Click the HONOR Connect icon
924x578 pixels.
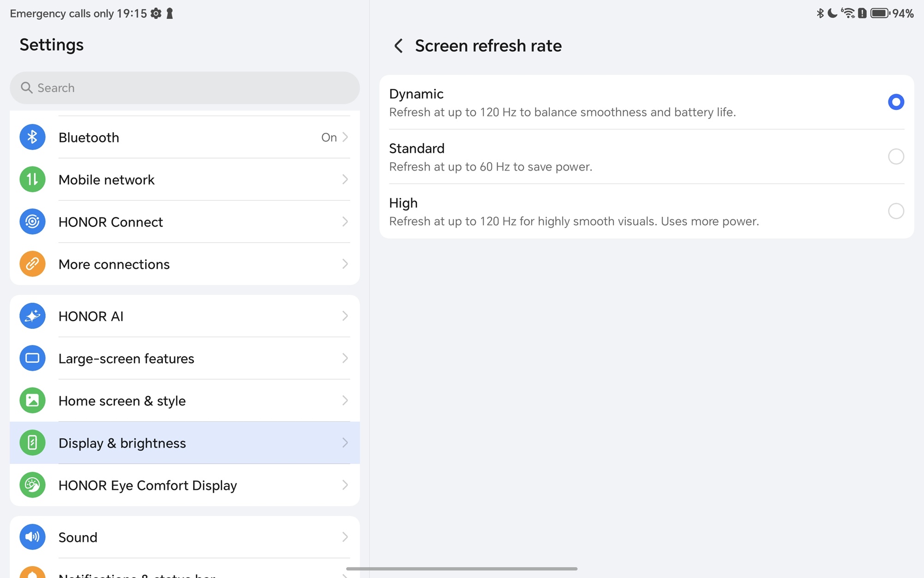(32, 222)
